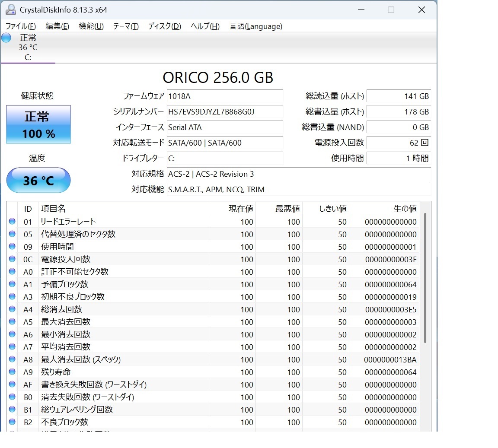The height and width of the screenshot is (448, 498).
Task: Click the CrystalDiskInfo app icon in title bar
Action: [x=11, y=10]
